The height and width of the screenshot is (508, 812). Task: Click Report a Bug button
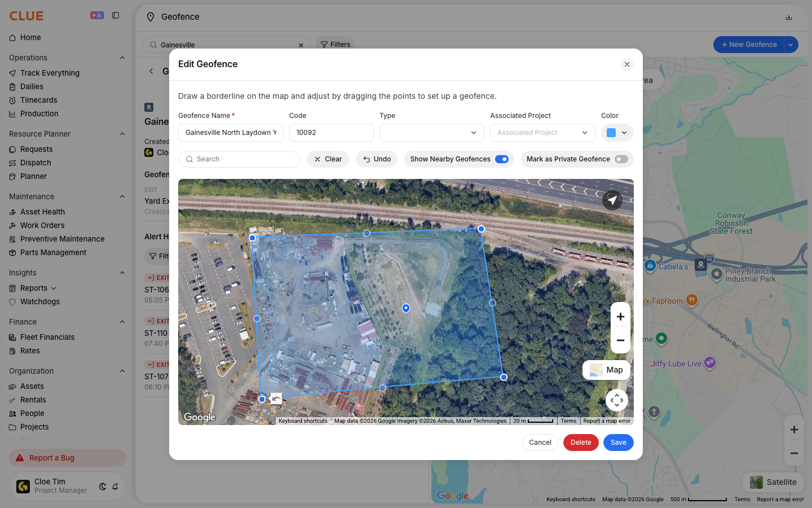68,458
